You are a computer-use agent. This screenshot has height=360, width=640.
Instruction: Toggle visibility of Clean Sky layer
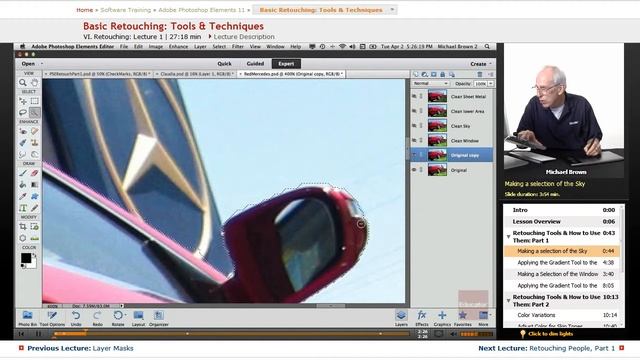pos(414,126)
